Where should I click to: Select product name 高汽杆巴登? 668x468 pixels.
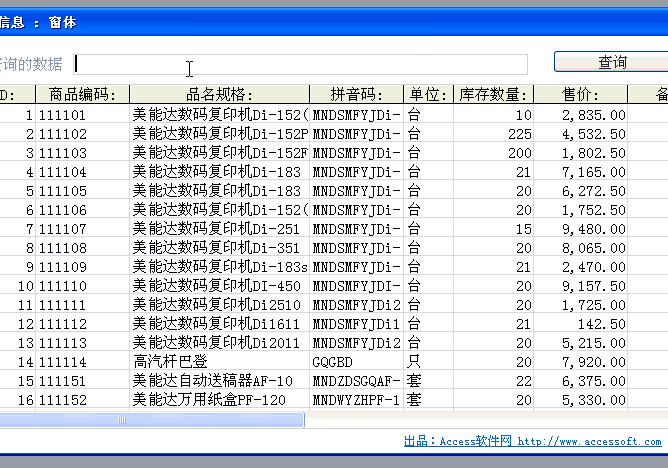tap(219, 362)
